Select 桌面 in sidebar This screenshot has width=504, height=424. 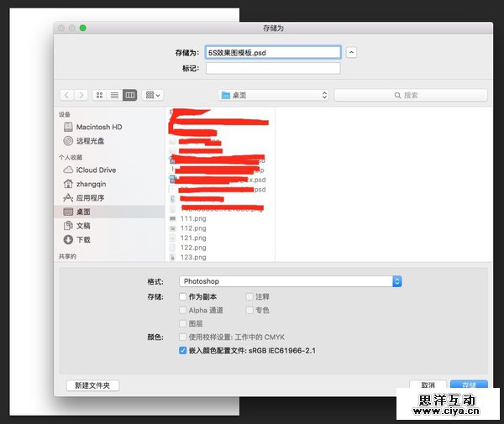(109, 212)
